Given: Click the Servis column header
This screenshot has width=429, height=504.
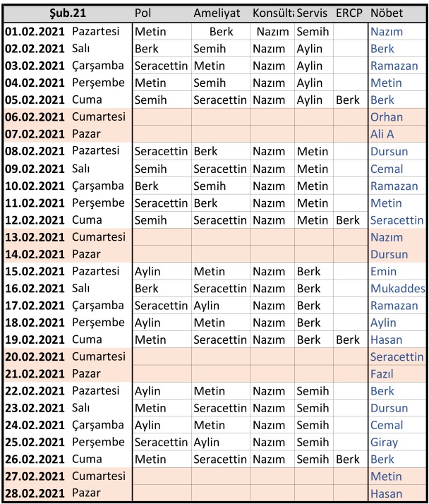Looking at the screenshot, I should point(312,13).
